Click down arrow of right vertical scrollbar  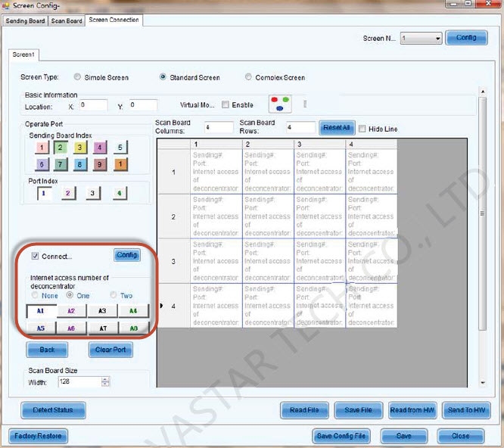coord(483,384)
